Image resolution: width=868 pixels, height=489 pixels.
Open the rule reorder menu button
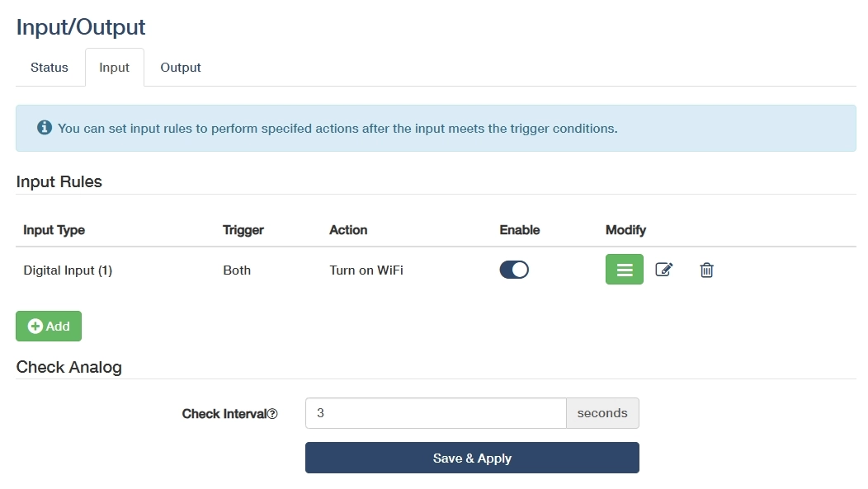click(625, 270)
